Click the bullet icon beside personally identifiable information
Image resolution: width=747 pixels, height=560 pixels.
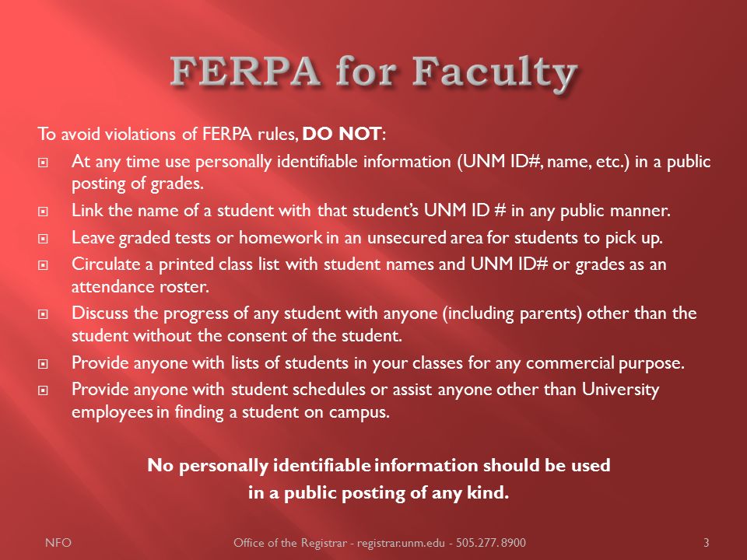(x=43, y=163)
